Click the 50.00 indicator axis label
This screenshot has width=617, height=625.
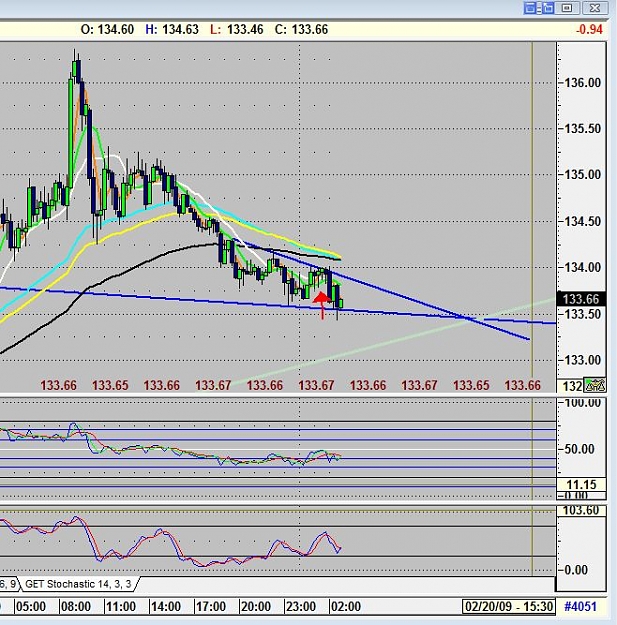click(x=582, y=449)
